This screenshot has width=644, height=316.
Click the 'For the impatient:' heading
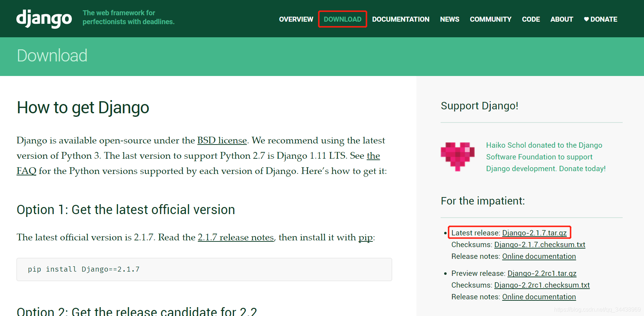click(x=483, y=201)
